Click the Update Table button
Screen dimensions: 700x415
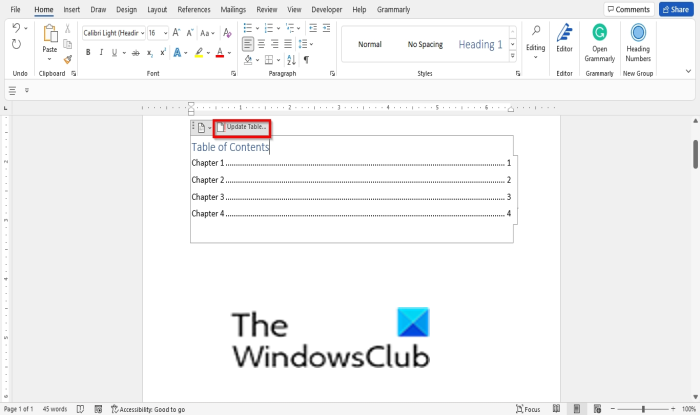coord(242,127)
